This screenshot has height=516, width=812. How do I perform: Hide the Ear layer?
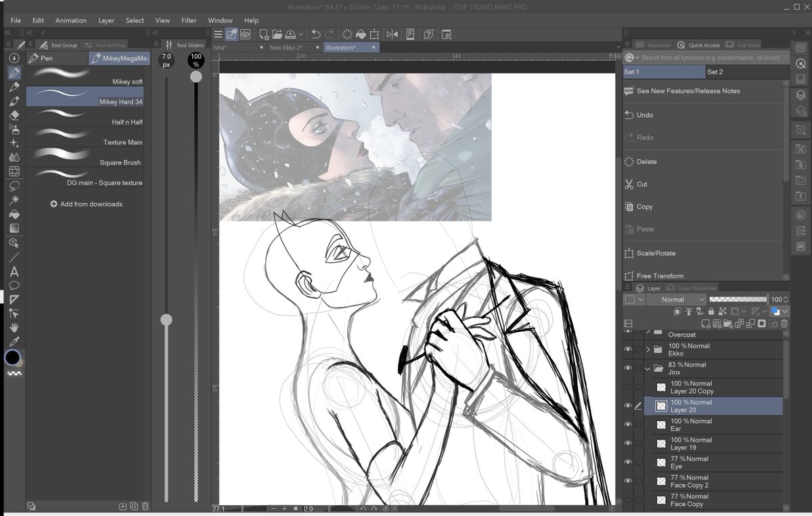click(x=628, y=425)
